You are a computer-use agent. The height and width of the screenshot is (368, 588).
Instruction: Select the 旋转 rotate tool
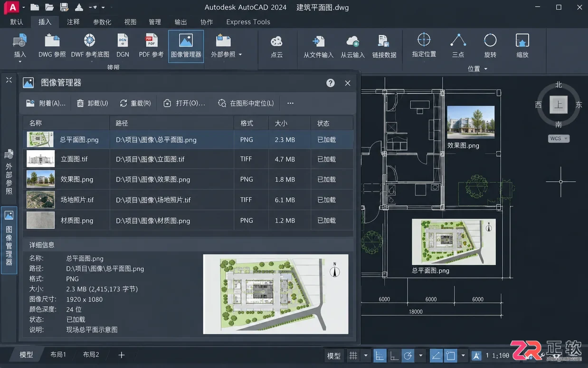pos(490,46)
